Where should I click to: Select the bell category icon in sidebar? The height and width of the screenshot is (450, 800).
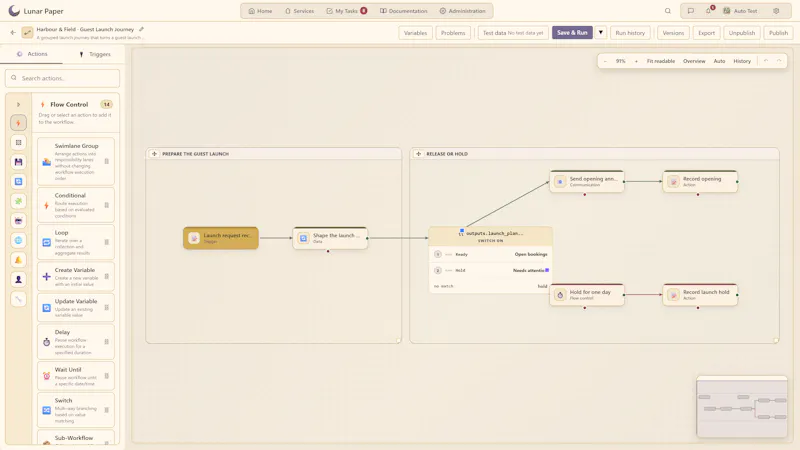tap(18, 260)
